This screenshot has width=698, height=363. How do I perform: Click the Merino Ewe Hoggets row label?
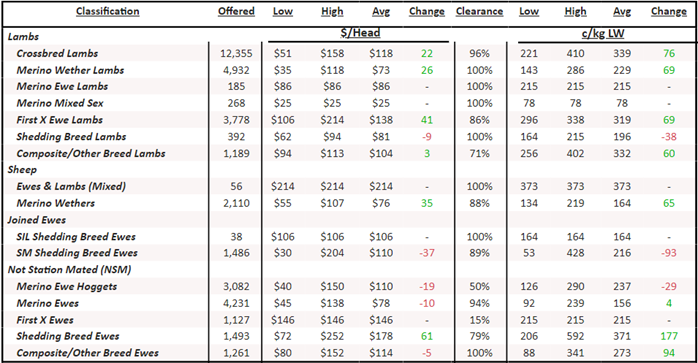[x=67, y=287]
